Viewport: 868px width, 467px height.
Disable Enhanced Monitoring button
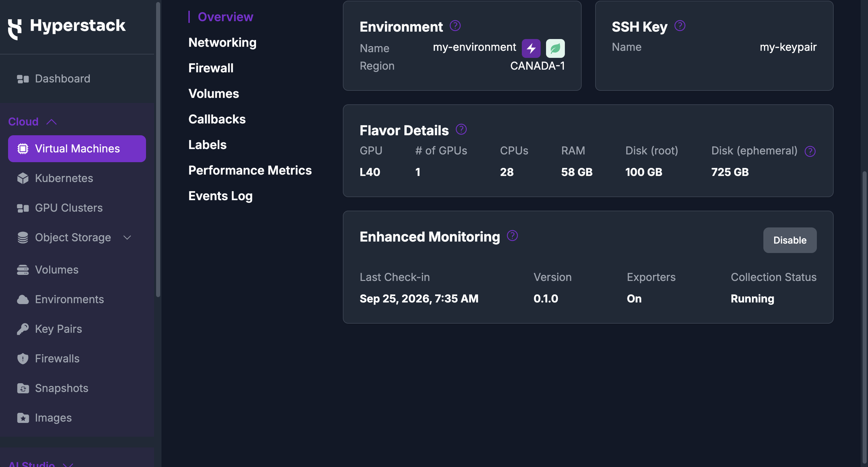point(790,240)
